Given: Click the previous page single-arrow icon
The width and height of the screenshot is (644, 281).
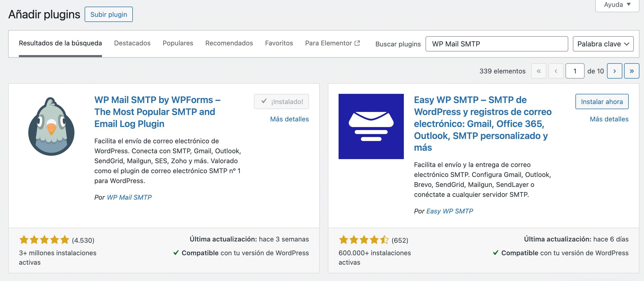Looking at the screenshot, I should coord(556,71).
